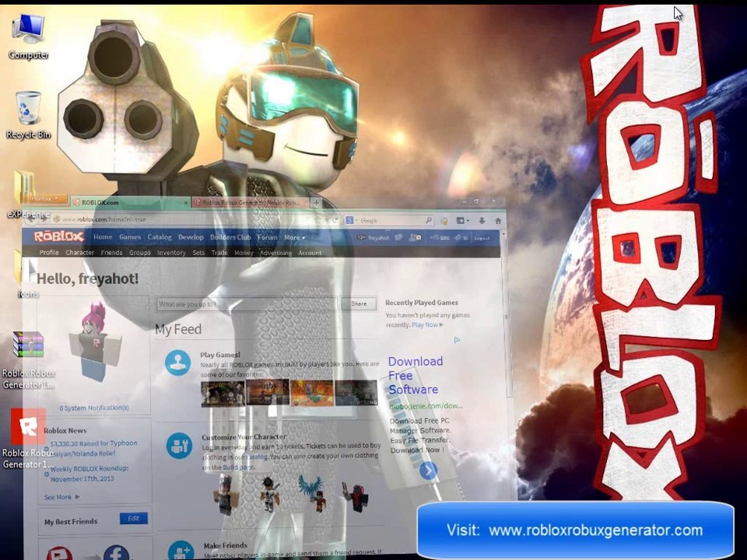This screenshot has height=560, width=747.
Task: Expand the More dropdown in Roblox nav
Action: (x=295, y=237)
